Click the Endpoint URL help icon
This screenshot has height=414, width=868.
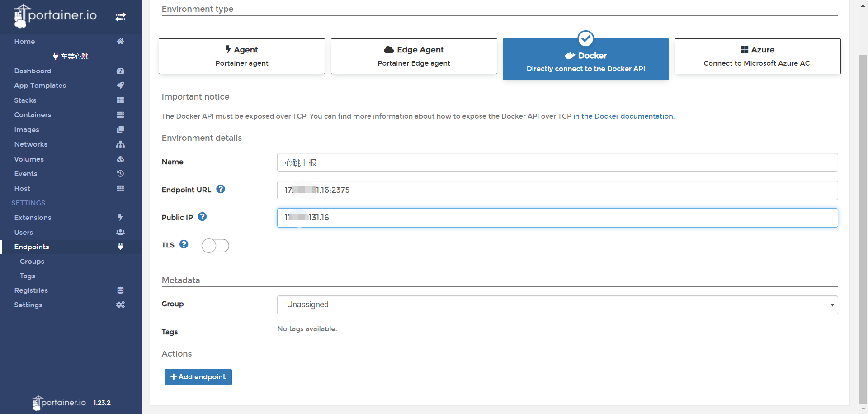pos(221,189)
